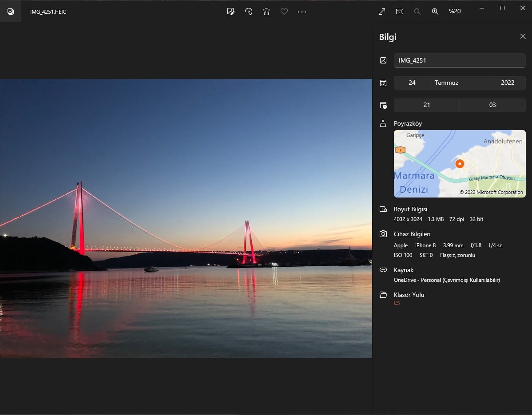
Task: Open the Poyrazköy location map
Action: pyautogui.click(x=460, y=163)
